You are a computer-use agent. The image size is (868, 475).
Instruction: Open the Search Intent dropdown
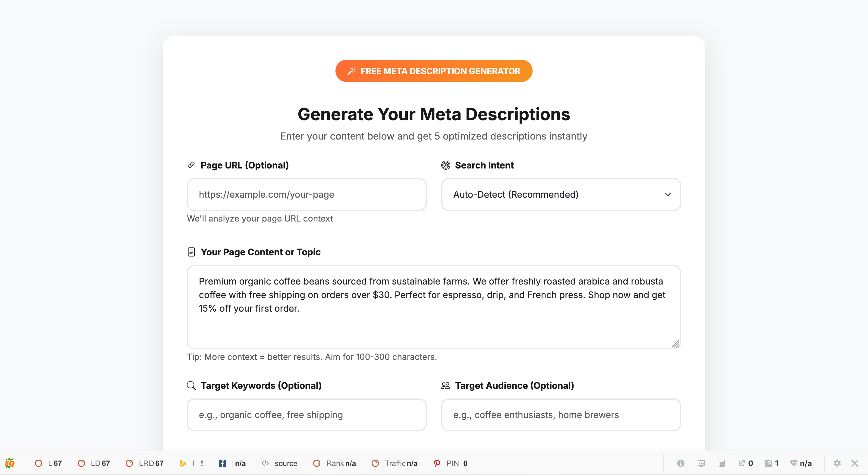560,194
